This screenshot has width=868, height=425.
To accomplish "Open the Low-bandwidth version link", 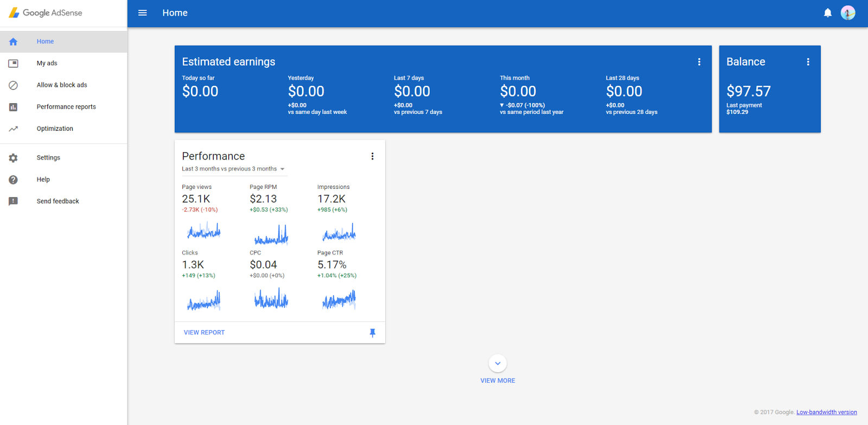I will click(x=826, y=413).
